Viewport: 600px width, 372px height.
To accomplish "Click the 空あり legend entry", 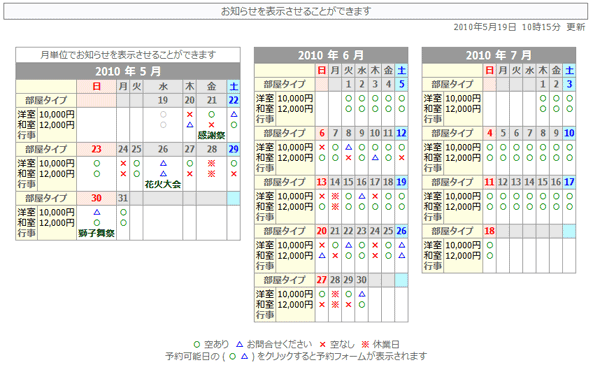I will (211, 344).
